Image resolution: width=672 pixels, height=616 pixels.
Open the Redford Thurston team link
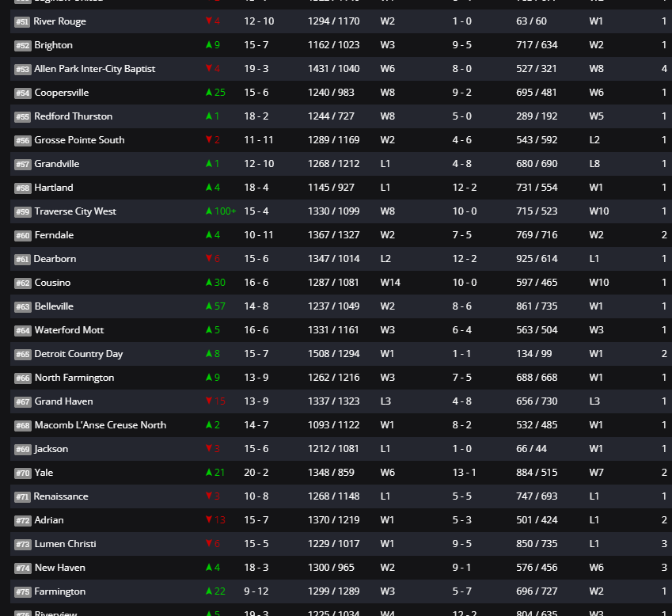74,116
